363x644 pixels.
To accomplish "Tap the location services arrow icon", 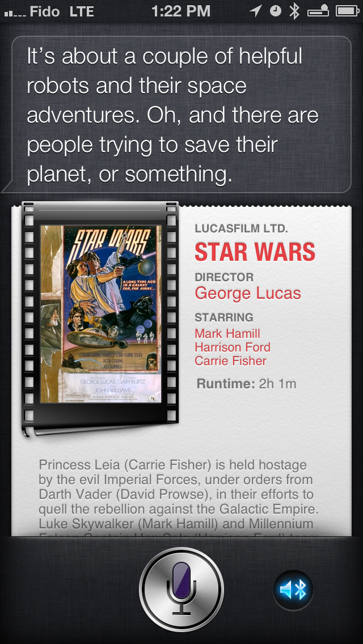I will click(256, 11).
